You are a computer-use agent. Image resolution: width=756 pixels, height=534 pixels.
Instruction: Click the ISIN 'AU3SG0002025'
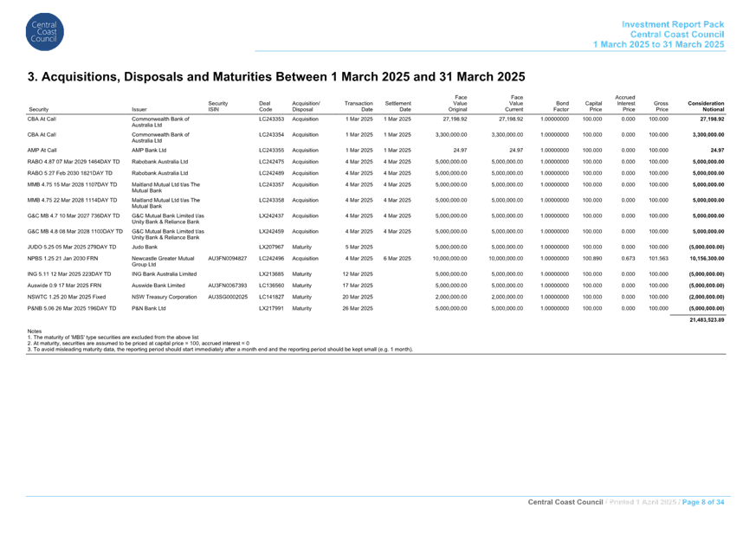point(228,298)
